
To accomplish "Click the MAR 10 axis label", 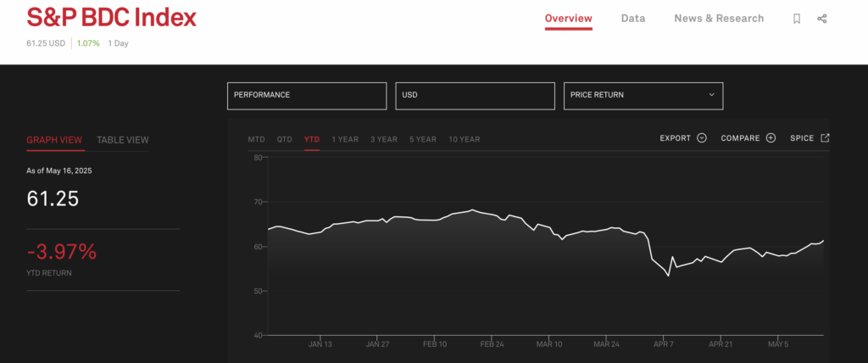I will point(549,344).
